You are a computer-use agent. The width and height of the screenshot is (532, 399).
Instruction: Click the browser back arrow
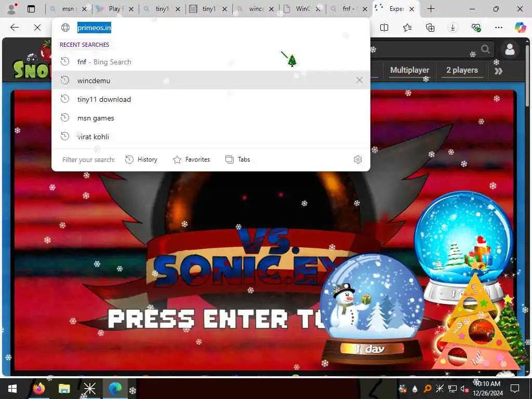tap(15, 28)
